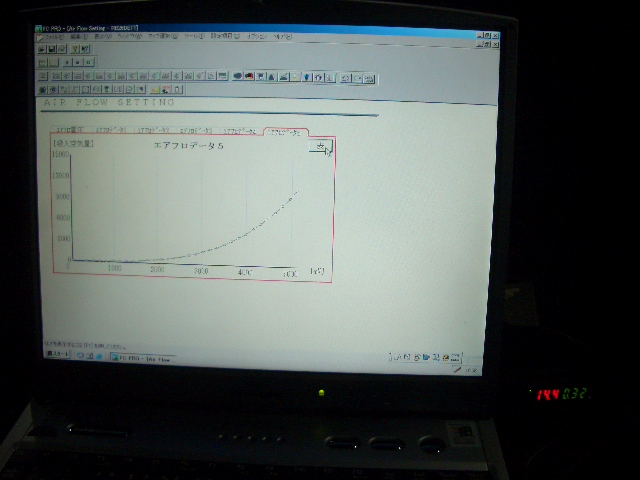Click the 15000 y-axis value
The width and height of the screenshot is (640, 480).
click(x=60, y=154)
